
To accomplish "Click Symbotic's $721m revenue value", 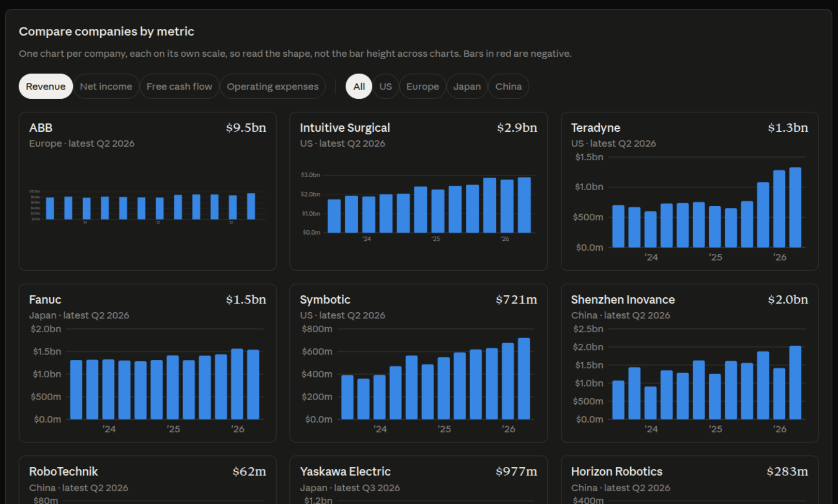I will pos(516,300).
